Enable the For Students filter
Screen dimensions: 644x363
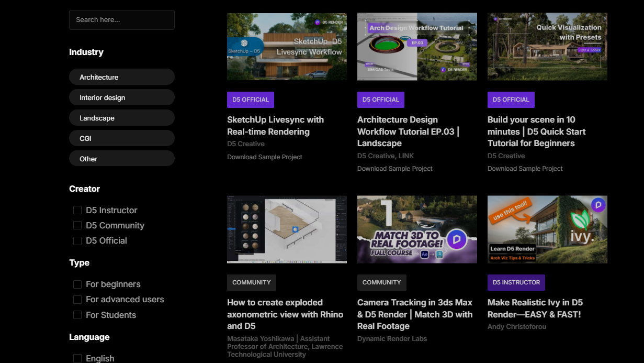point(77,315)
